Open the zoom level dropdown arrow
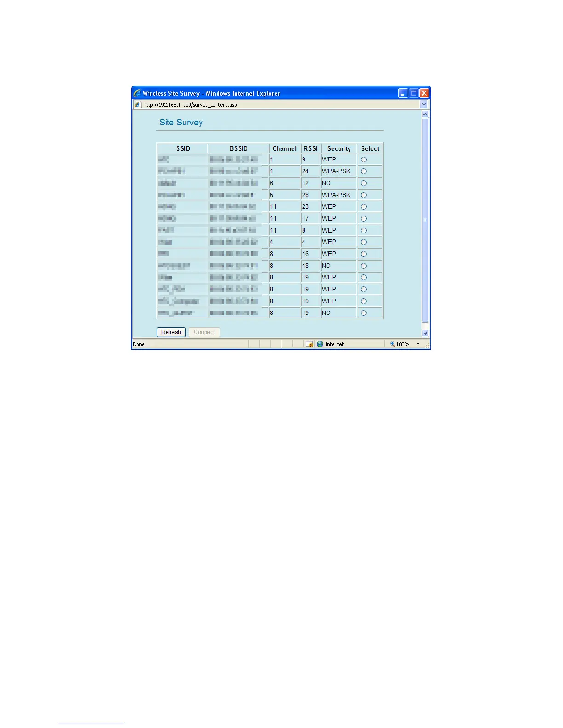The width and height of the screenshot is (563, 728). tap(418, 344)
